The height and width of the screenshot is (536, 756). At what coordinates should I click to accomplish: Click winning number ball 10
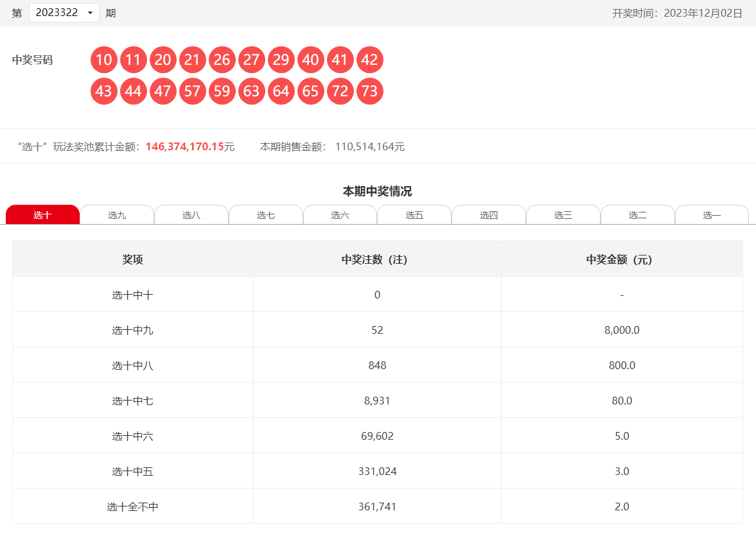pos(104,60)
